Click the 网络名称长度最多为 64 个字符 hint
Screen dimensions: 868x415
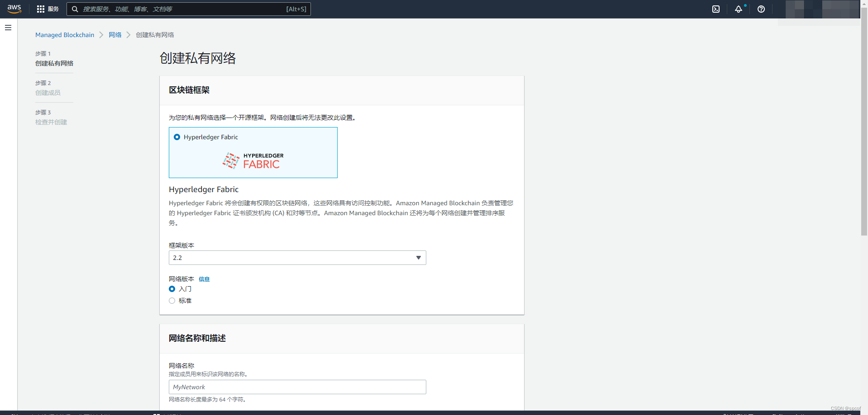[207, 400]
